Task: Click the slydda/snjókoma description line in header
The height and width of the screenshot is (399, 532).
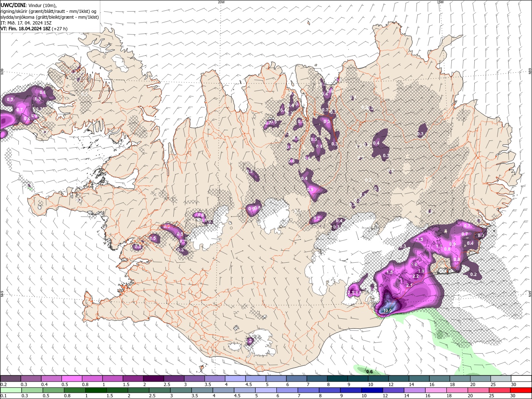Action: (x=49, y=17)
